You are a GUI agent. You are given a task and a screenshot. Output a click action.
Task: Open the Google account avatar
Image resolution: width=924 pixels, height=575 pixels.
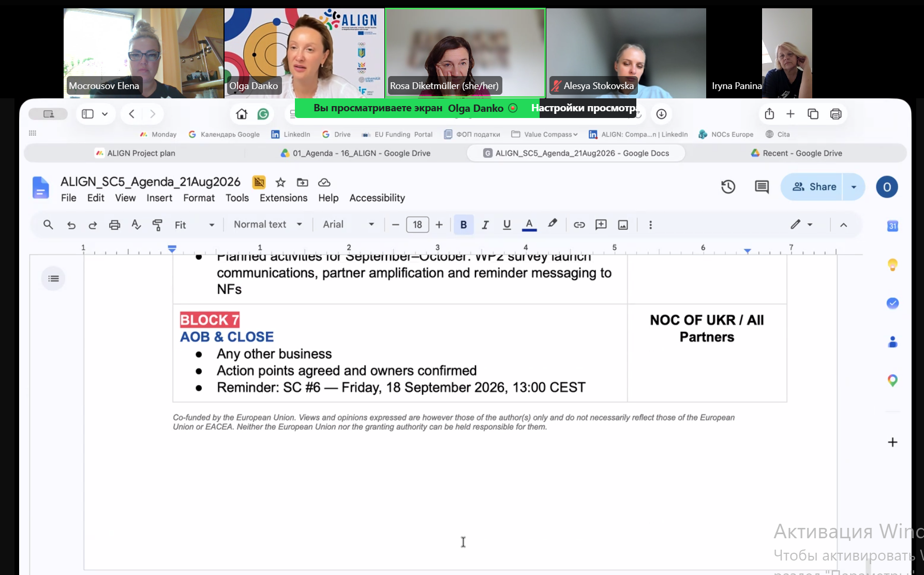pos(887,187)
